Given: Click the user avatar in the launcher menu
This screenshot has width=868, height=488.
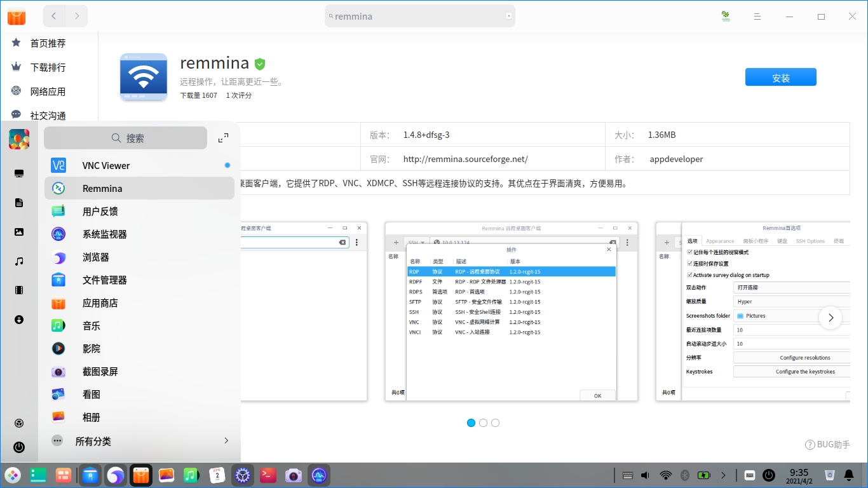Looking at the screenshot, I should (x=19, y=139).
